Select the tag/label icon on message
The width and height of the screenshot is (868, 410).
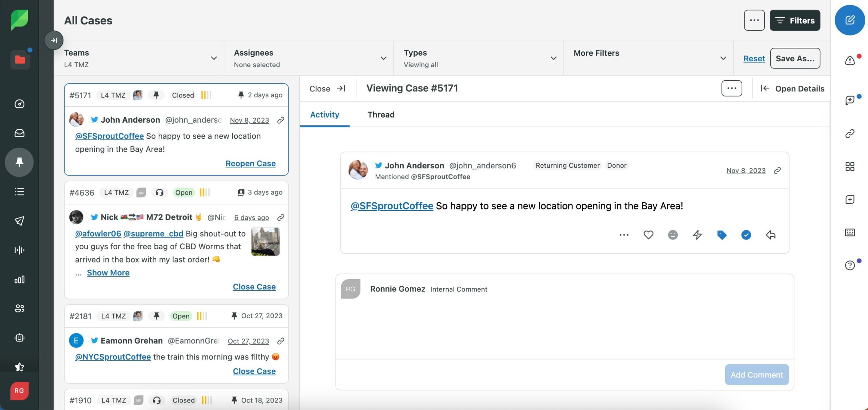point(722,234)
